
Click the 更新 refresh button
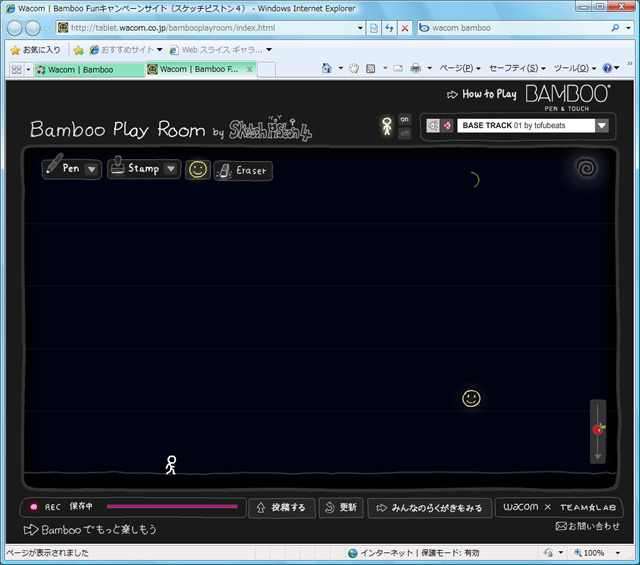click(x=341, y=507)
